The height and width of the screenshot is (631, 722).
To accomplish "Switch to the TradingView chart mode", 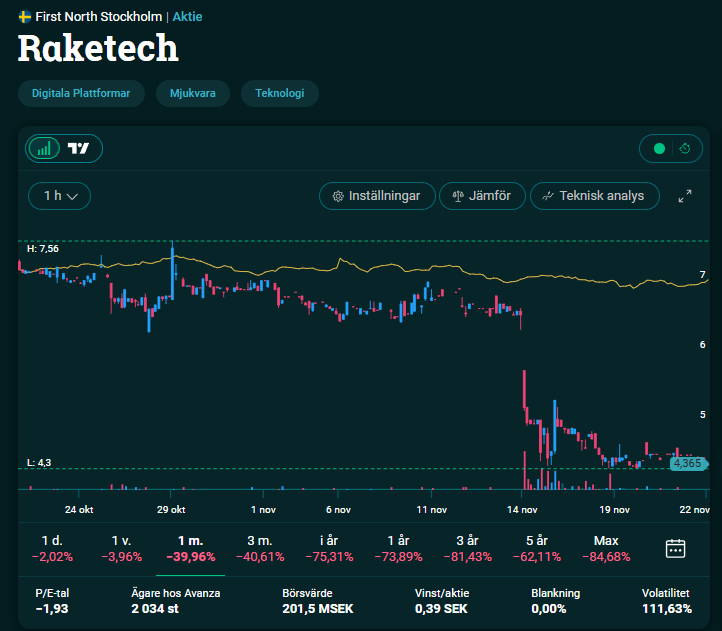I will tap(78, 148).
